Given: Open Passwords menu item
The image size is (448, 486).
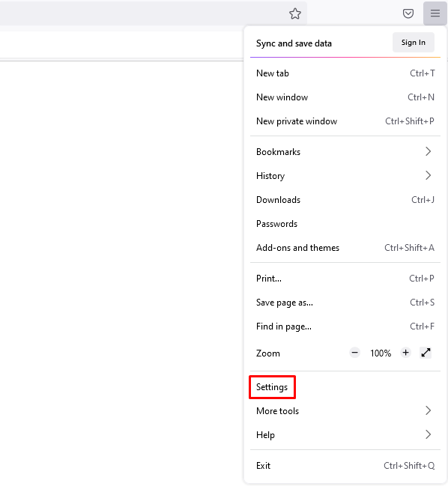Looking at the screenshot, I should (345, 224).
